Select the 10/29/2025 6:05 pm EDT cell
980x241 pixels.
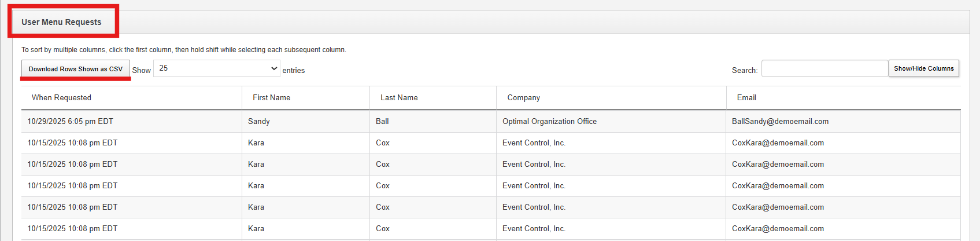click(x=70, y=122)
